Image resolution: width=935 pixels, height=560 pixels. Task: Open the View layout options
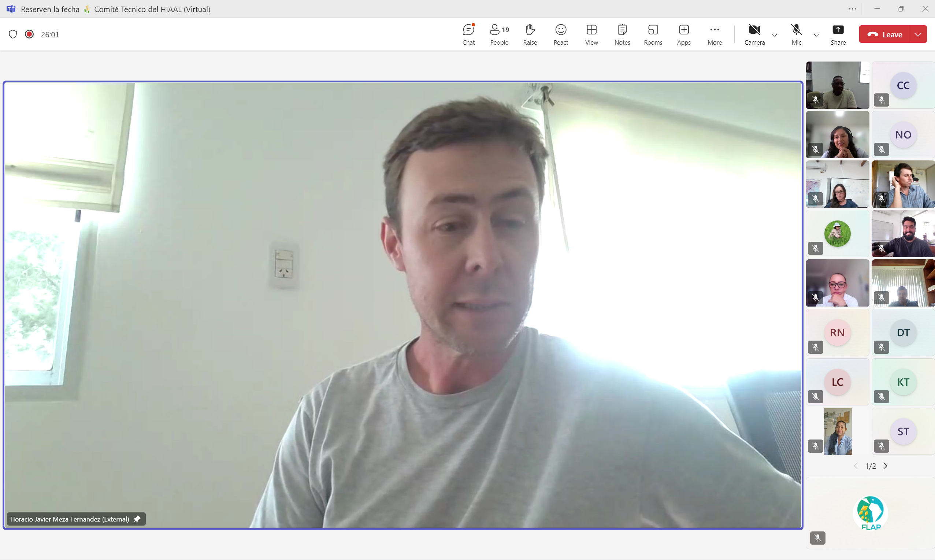pos(591,34)
